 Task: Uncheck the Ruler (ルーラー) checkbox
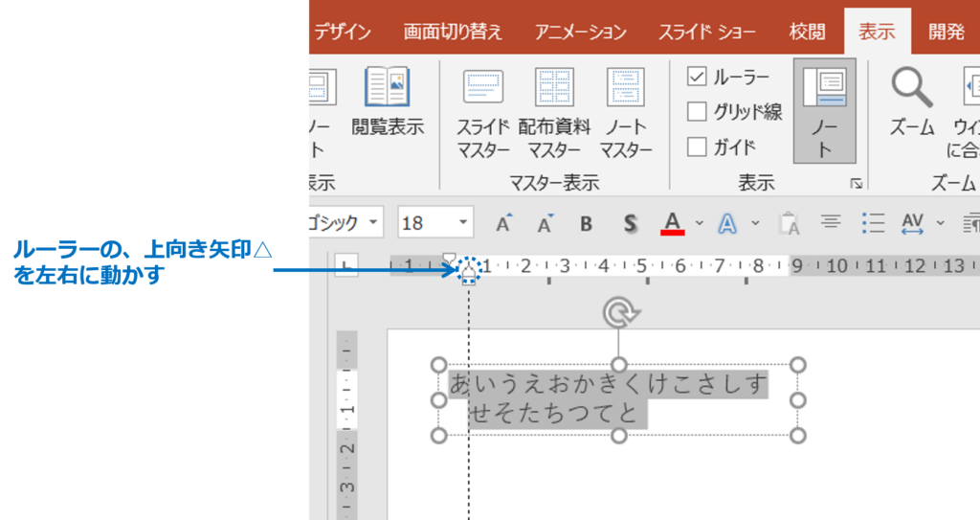697,77
